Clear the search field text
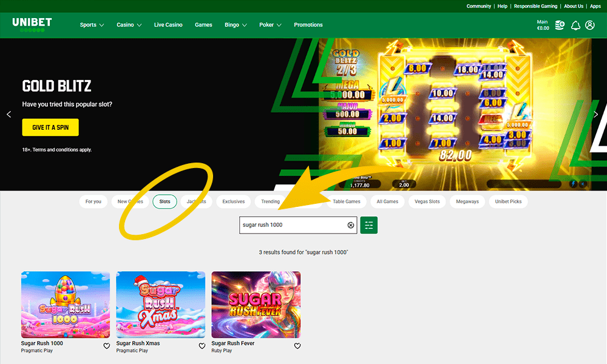 click(x=350, y=225)
